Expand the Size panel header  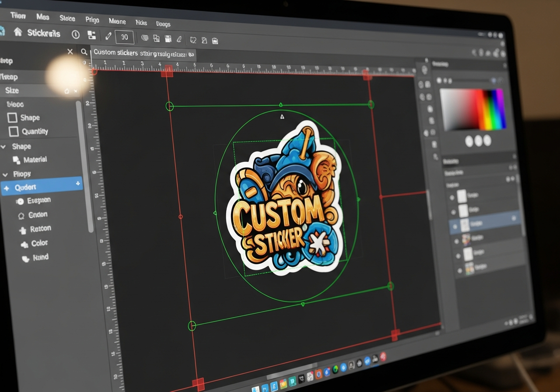coord(12,91)
